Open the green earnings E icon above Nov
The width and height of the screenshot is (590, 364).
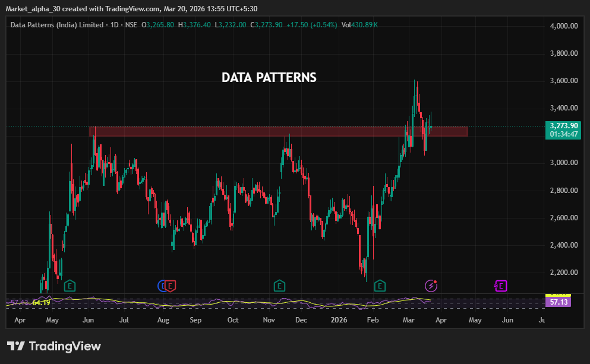coord(279,286)
